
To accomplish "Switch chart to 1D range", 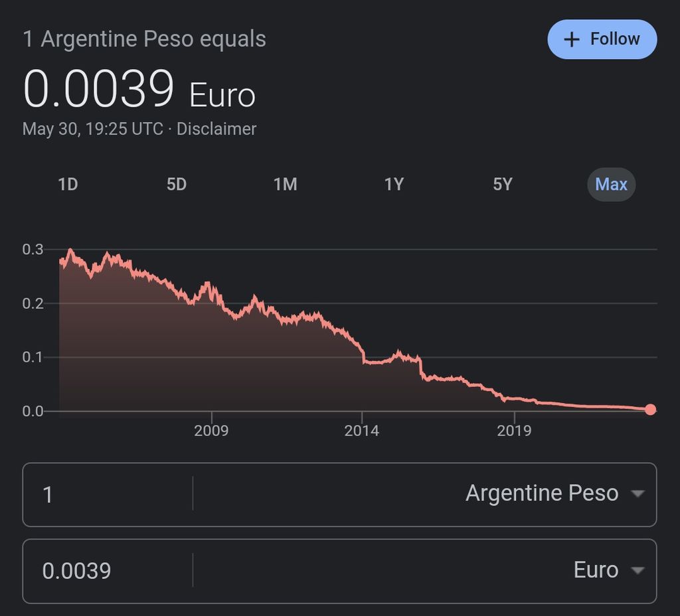I will coord(68,184).
